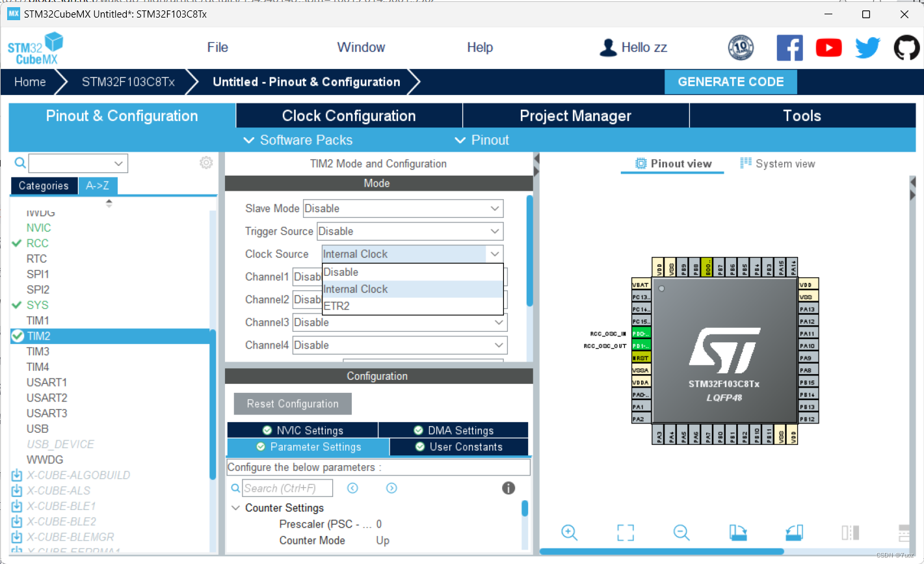
Task: Switch to Clock Configuration tab
Action: tap(349, 116)
